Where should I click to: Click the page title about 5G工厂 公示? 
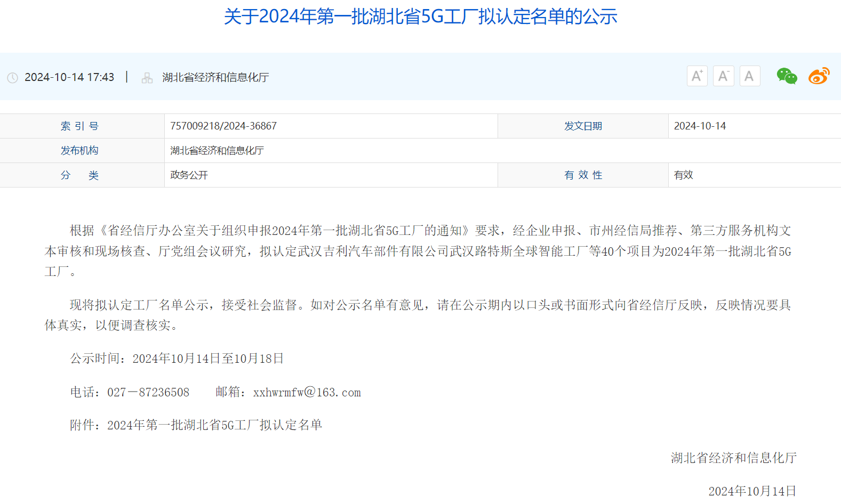[420, 17]
